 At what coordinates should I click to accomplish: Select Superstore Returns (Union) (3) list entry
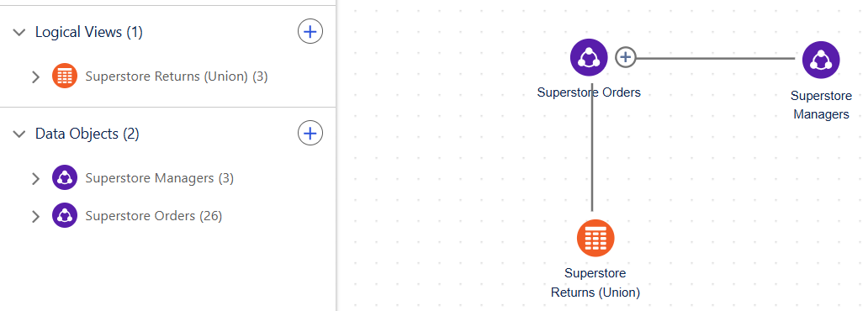coord(177,76)
